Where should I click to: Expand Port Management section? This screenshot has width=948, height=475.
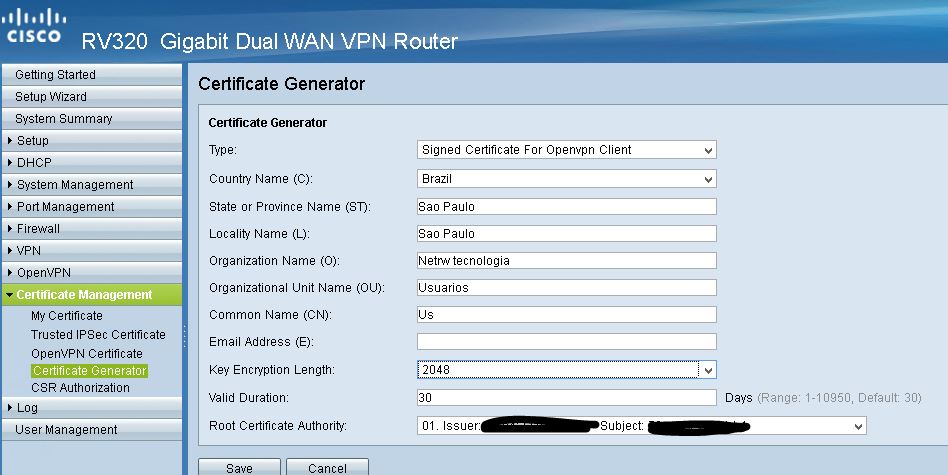pyautogui.click(x=91, y=207)
